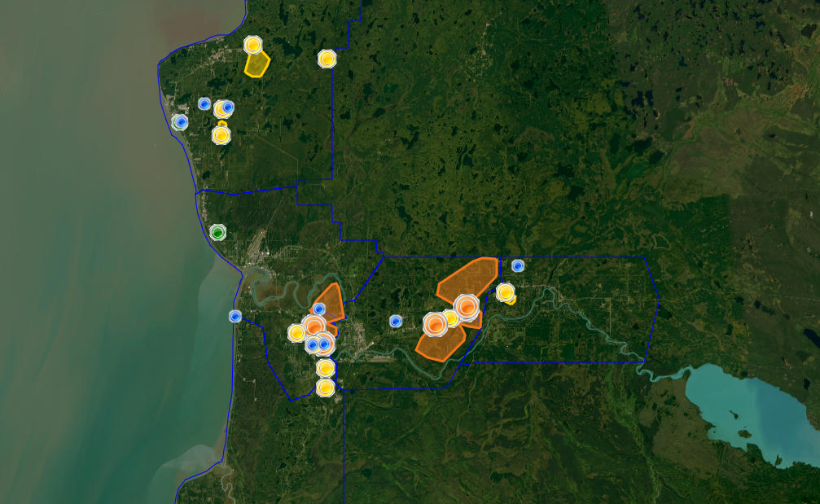The width and height of the screenshot is (820, 504).
Task: Select the orange marker directly below the western polygon's blue marker
Action: point(314,327)
